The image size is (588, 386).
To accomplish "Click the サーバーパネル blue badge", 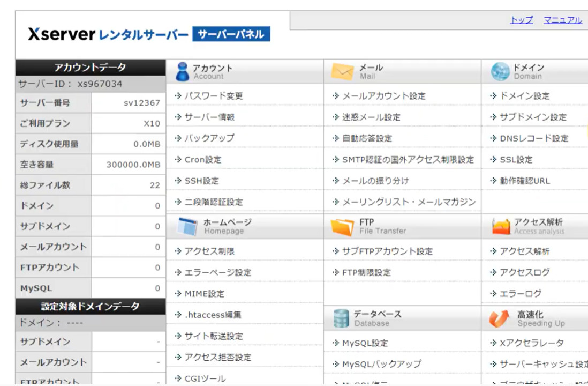I will pyautogui.click(x=231, y=34).
